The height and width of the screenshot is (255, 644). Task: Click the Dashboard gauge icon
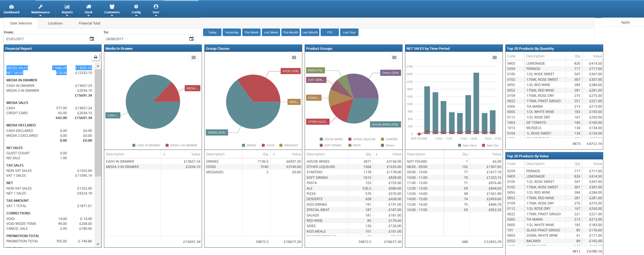click(11, 7)
